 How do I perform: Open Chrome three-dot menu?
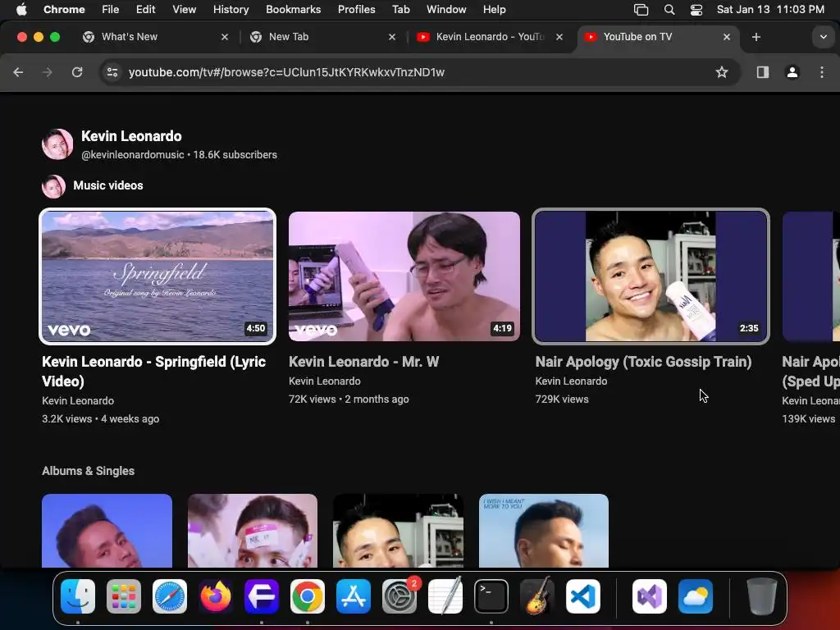pos(822,72)
